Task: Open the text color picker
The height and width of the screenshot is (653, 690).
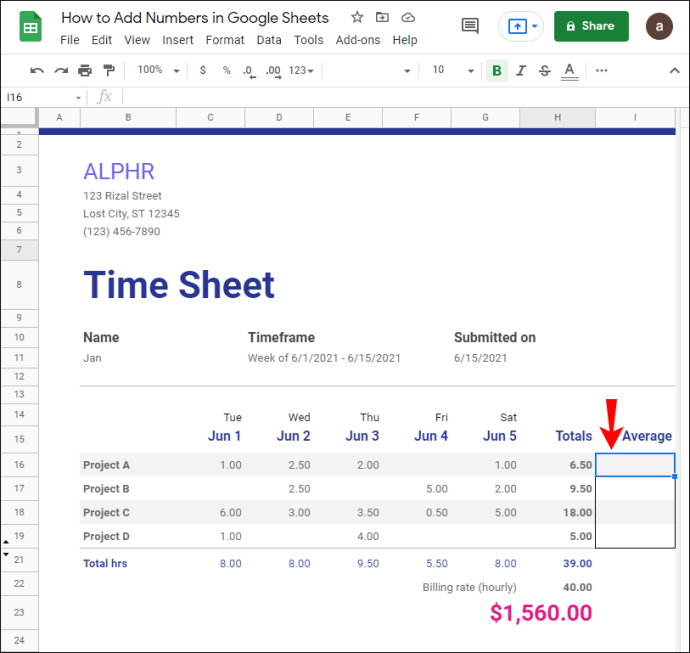Action: point(569,71)
